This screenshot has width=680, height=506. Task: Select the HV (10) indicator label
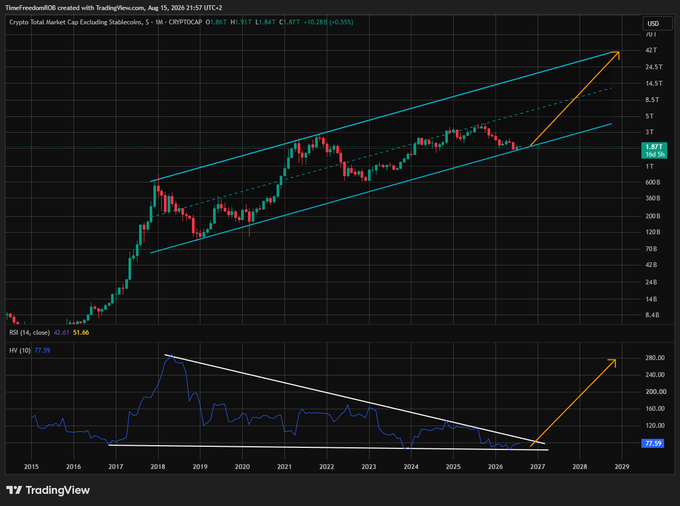(x=20, y=350)
